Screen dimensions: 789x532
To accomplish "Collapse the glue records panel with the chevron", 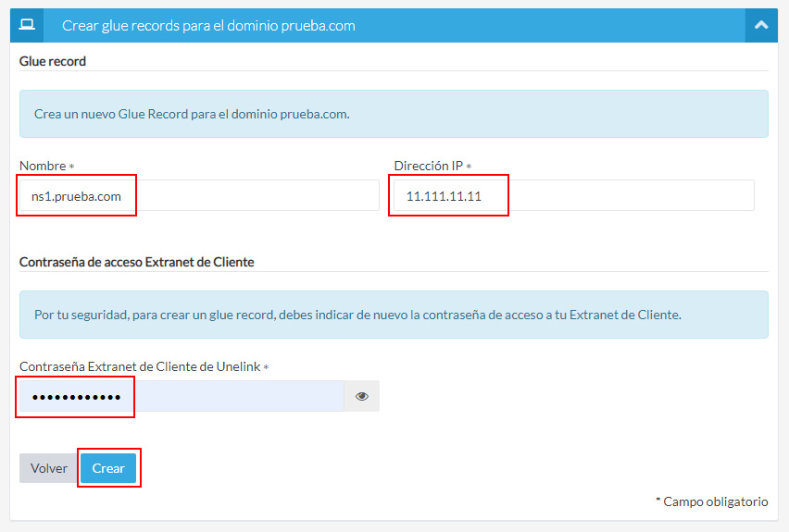I will [x=761, y=25].
